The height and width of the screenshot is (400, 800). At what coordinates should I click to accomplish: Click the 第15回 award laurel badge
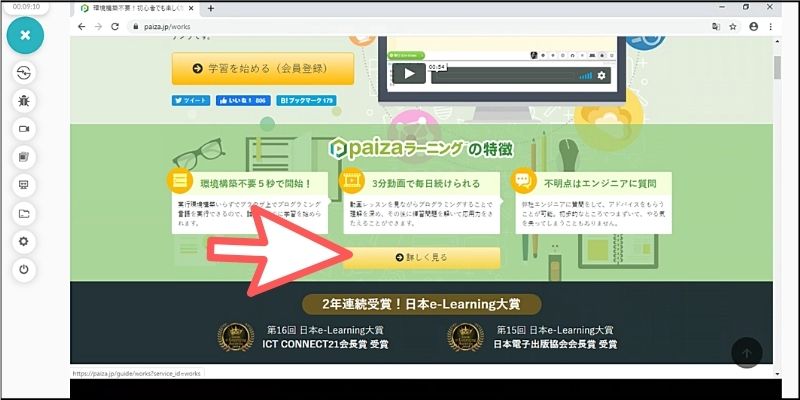pos(465,337)
